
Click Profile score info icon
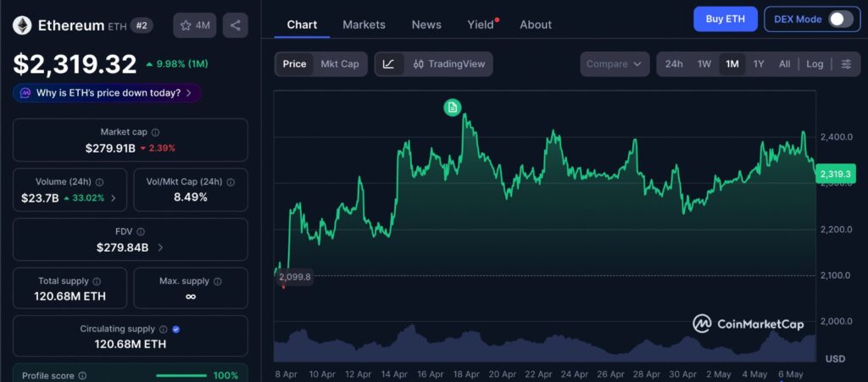pos(82,376)
